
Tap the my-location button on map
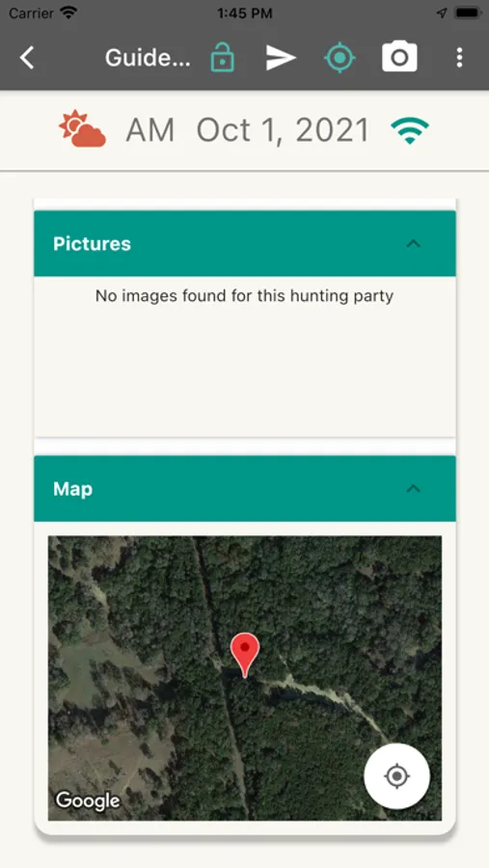point(396,776)
